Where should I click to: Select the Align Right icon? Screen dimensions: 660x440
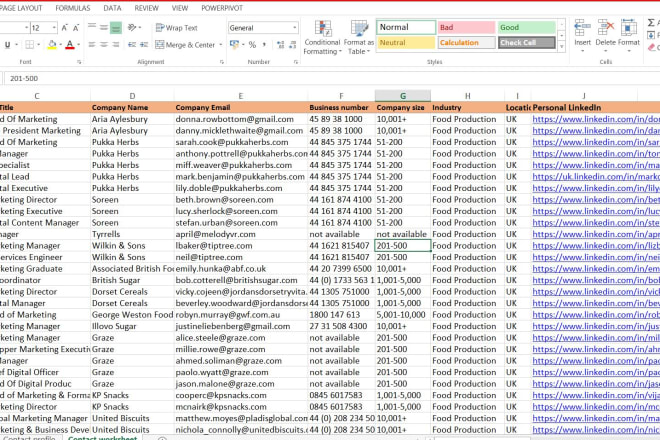point(116,45)
